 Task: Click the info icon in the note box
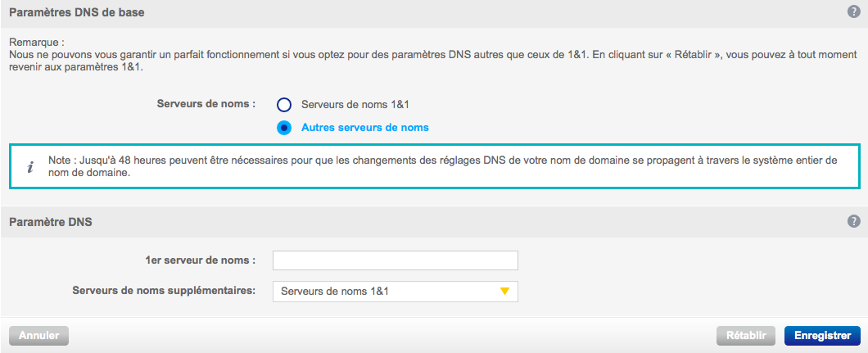tap(30, 167)
